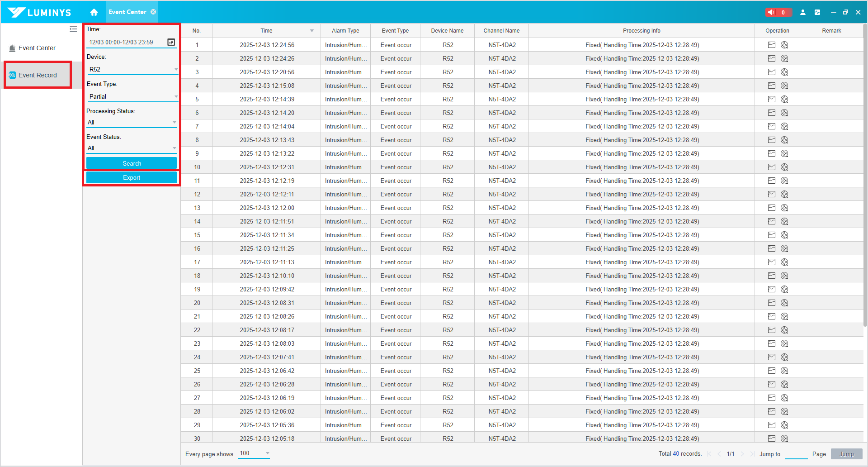Click the Jump to page input field
Screen dimensions: 868x467
796,454
